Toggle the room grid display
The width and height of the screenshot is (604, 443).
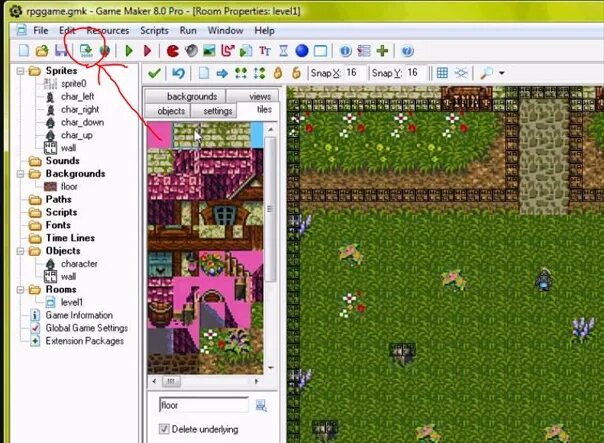click(442, 73)
